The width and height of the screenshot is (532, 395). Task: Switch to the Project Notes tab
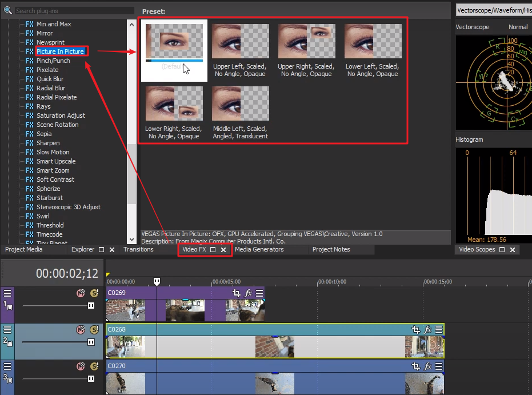coord(331,249)
